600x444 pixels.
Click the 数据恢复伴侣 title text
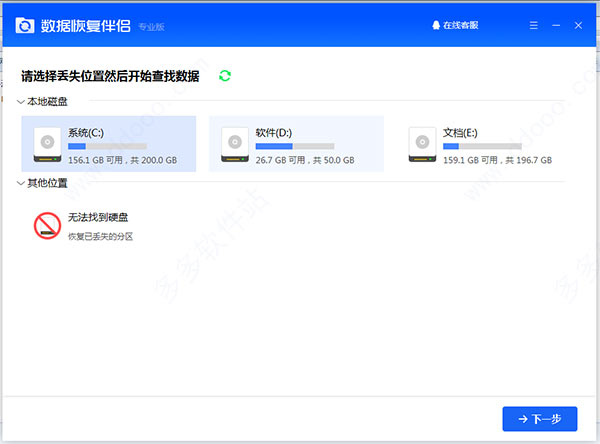86,26
